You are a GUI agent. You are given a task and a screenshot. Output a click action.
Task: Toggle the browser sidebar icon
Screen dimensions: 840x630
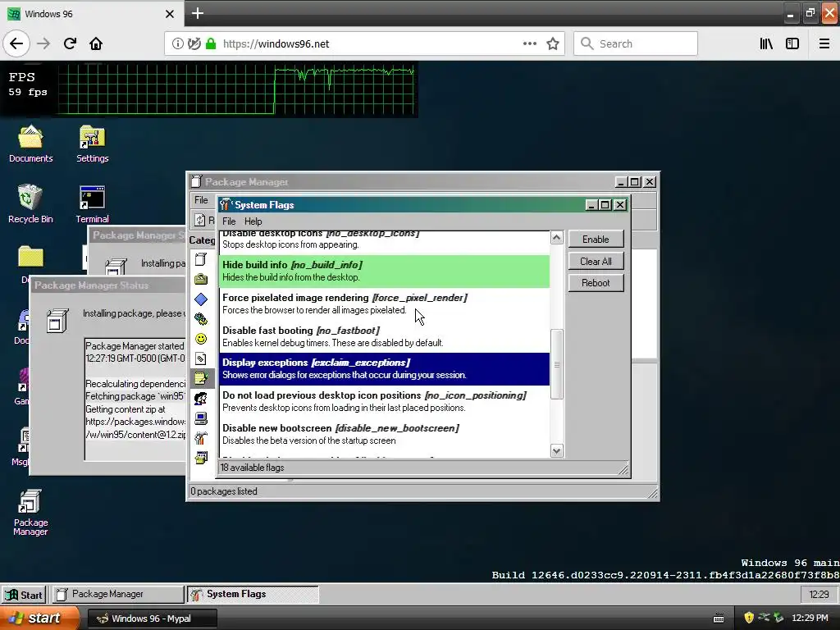(792, 44)
